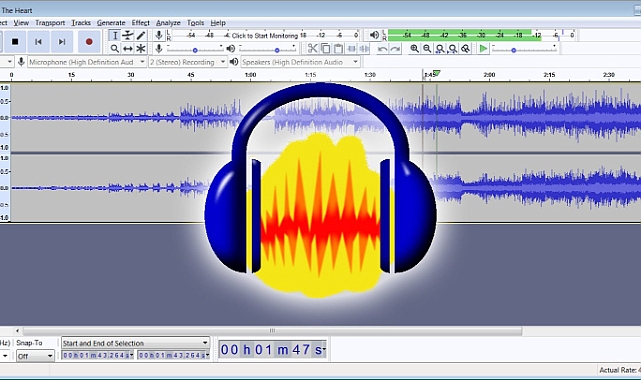Viewport: 641px width, 380px height.
Task: Redo the last undone edit
Action: (x=395, y=49)
